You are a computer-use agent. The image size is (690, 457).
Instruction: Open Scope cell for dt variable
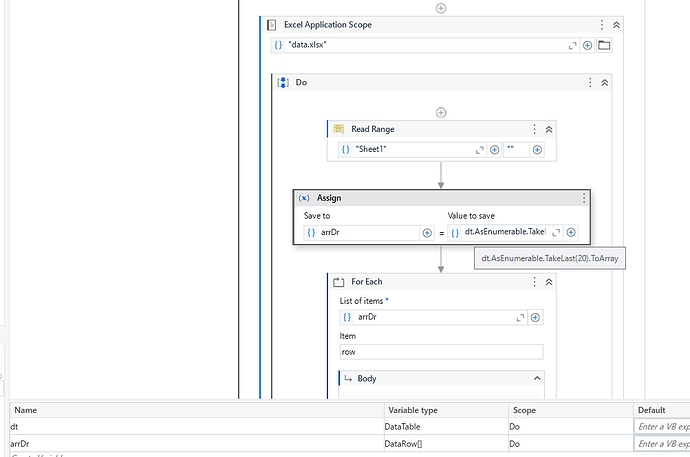(x=571, y=427)
